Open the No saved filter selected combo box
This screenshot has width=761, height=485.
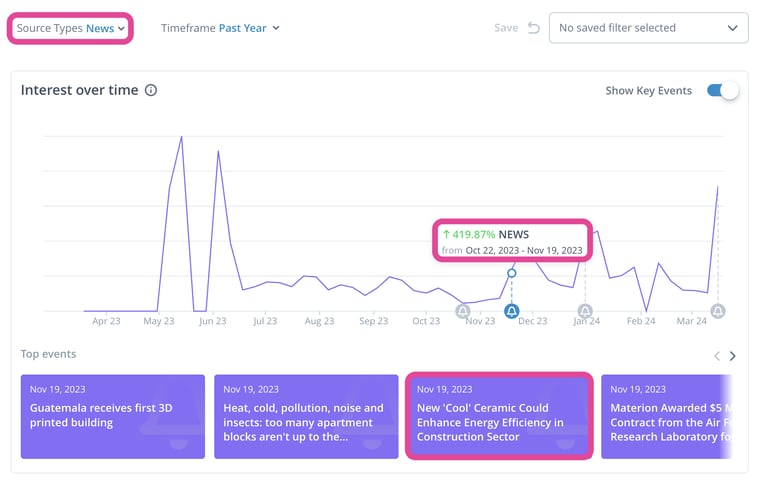tap(648, 28)
